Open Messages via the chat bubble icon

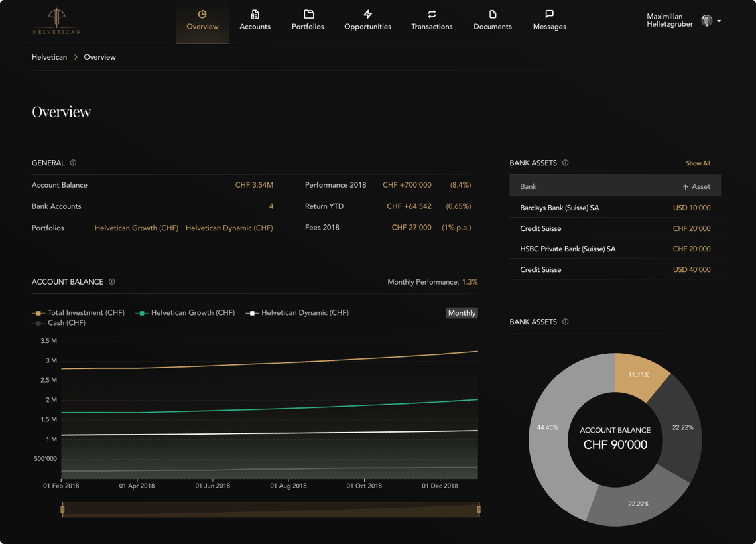(x=549, y=13)
